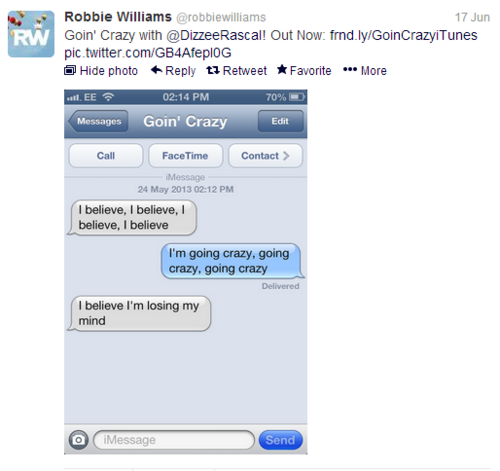Screen dimensions: 500x471
Task: Tap the Edit button in header
Action: [280, 121]
